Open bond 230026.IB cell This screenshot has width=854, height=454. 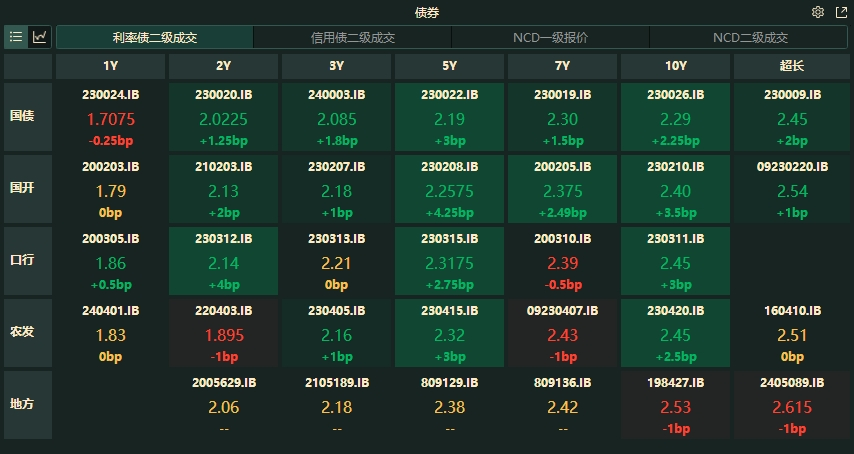[x=675, y=116]
